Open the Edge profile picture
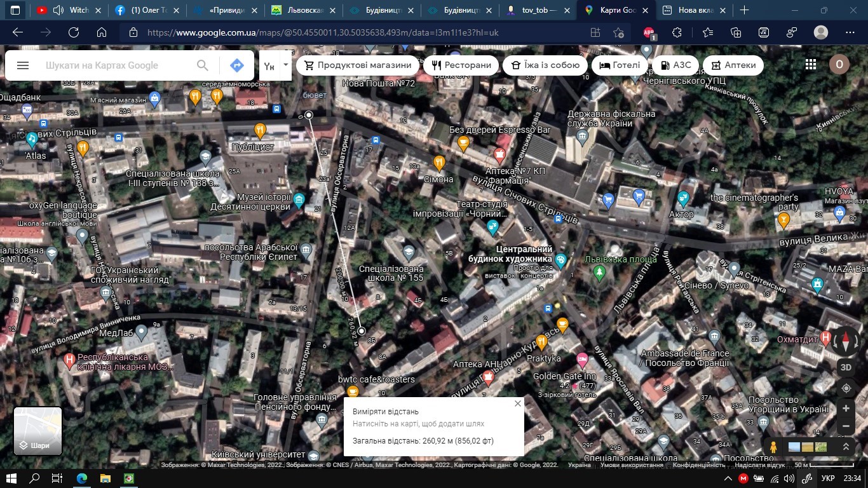Image resolution: width=868 pixels, height=488 pixels. click(821, 32)
